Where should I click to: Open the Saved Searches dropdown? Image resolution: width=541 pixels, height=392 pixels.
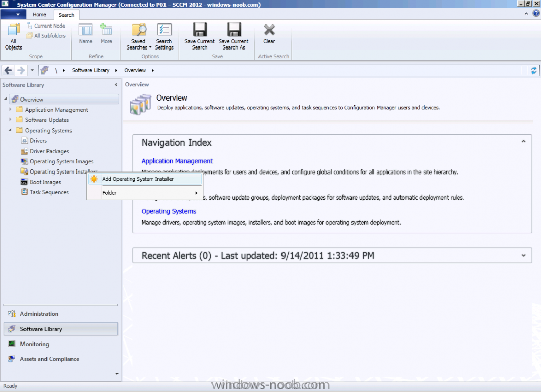[x=139, y=37]
